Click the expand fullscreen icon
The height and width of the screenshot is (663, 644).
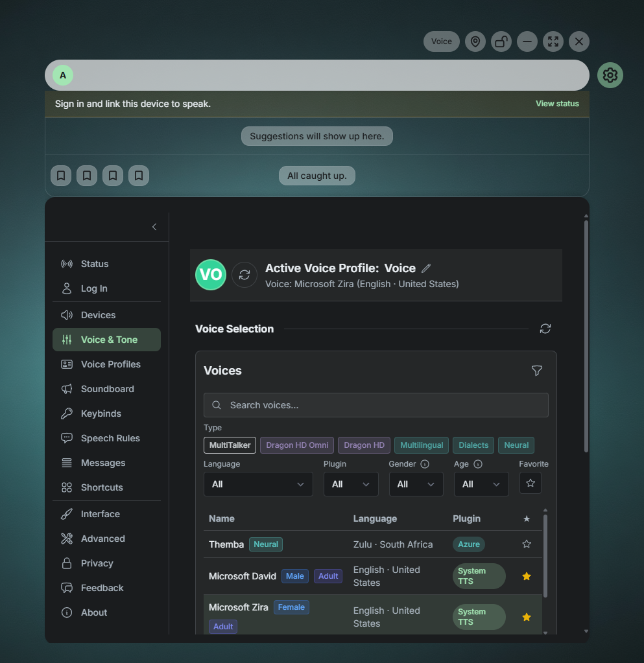[553, 41]
